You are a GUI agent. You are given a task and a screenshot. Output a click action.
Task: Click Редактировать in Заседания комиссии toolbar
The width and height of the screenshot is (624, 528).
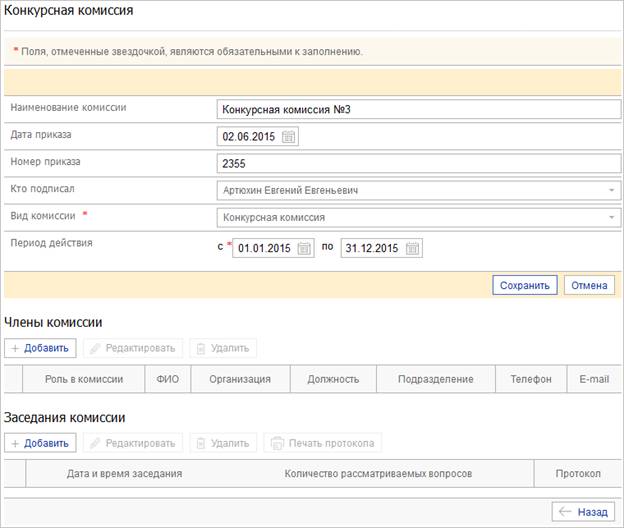point(133,443)
